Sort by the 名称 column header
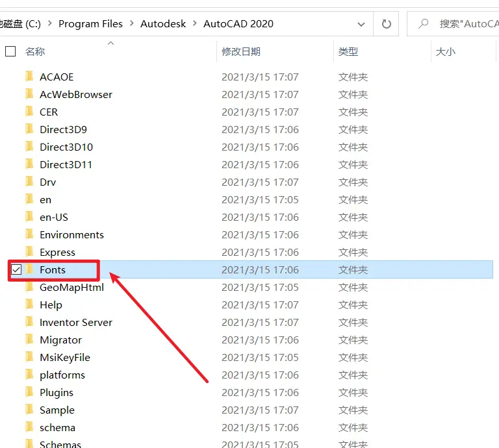 (35, 51)
